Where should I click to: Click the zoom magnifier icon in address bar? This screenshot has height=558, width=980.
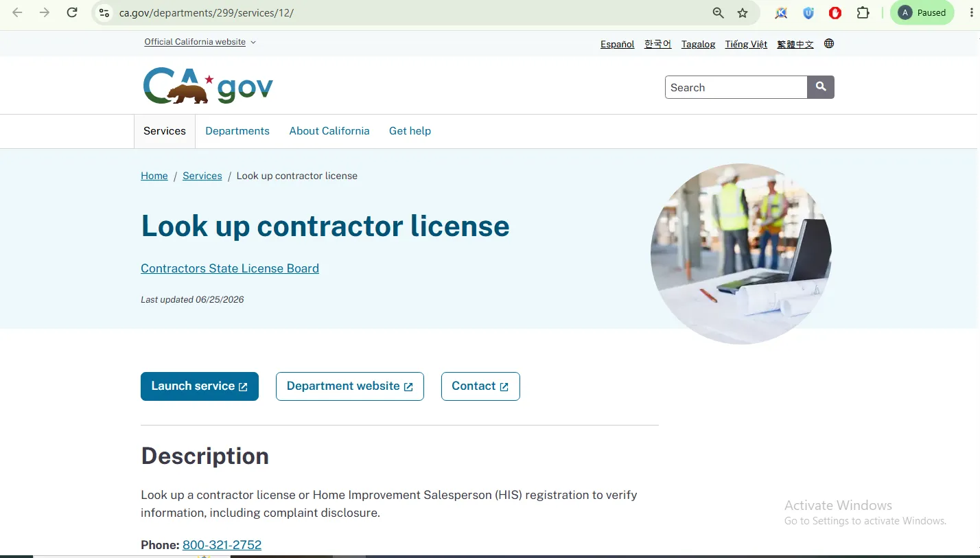(x=718, y=12)
